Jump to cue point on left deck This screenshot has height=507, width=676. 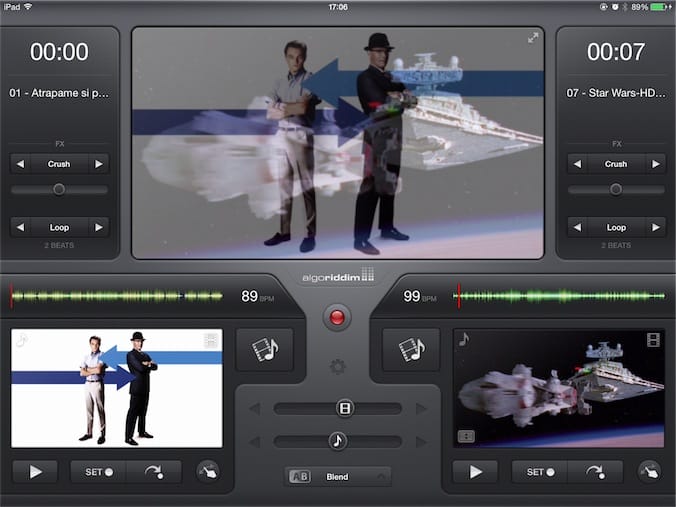coord(154,472)
